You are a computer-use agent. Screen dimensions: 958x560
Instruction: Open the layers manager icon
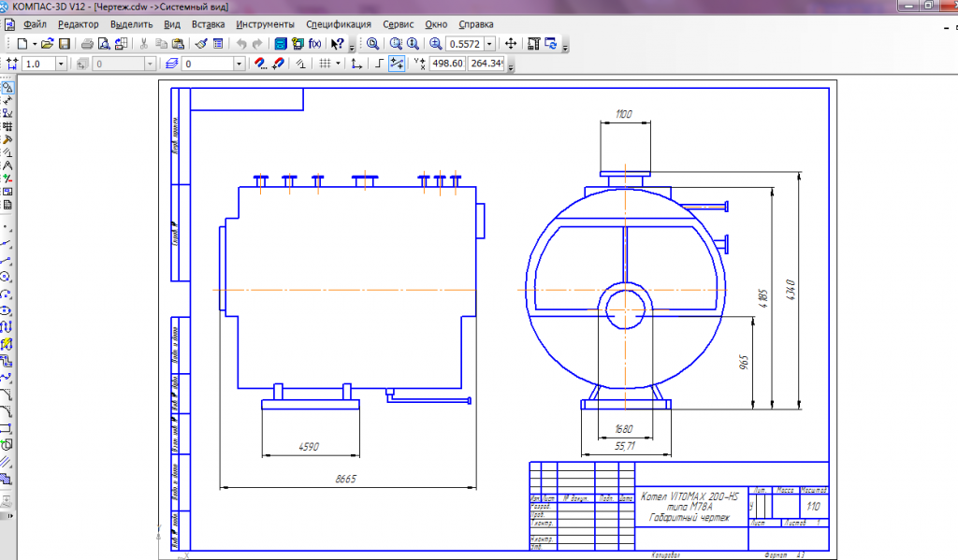172,64
